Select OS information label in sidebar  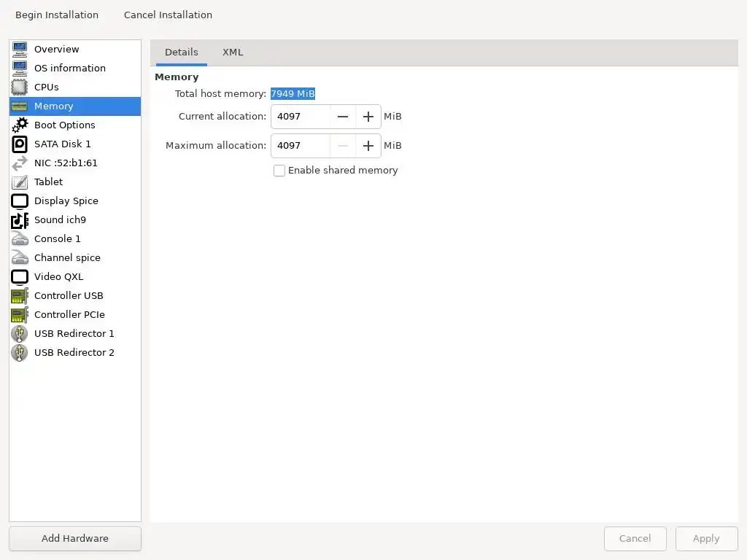pyautogui.click(x=70, y=68)
